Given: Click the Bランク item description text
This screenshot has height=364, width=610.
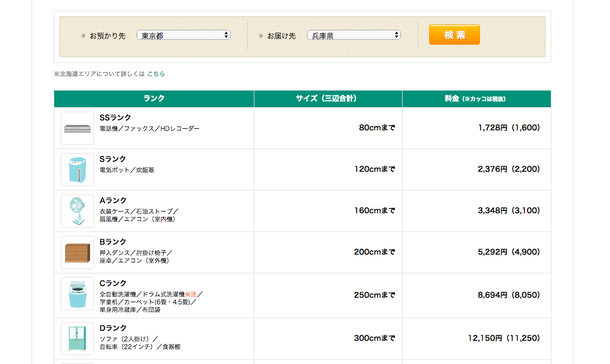Looking at the screenshot, I should pyautogui.click(x=136, y=256).
